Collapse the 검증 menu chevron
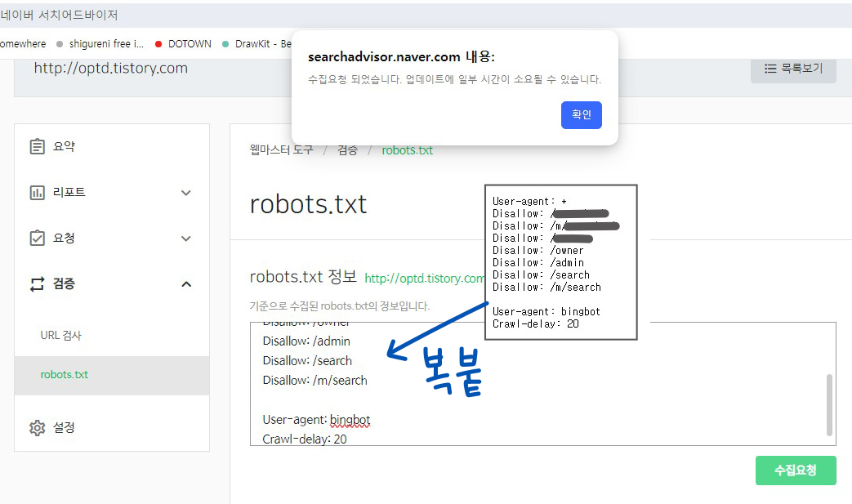 pos(185,284)
